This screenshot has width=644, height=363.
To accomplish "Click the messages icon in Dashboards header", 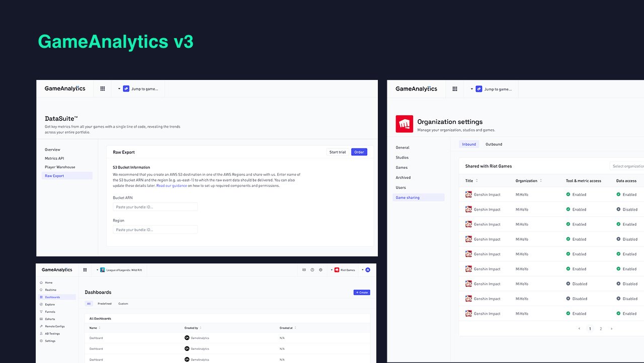I will (304, 270).
